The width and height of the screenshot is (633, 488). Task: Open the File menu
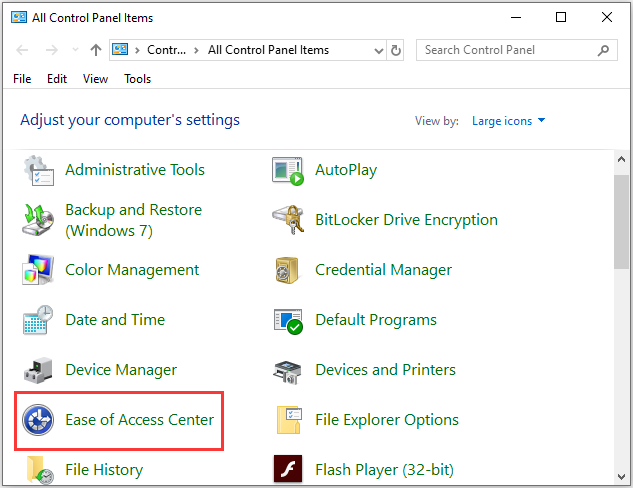point(23,79)
